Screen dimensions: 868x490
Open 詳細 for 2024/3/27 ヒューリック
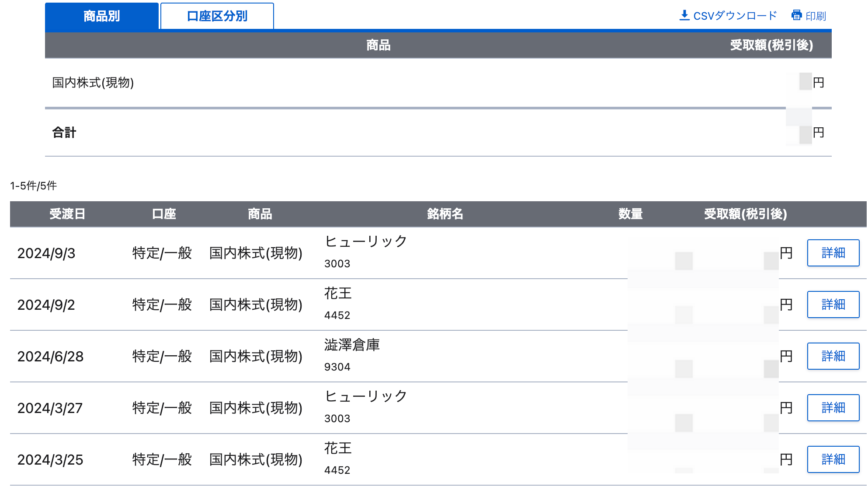click(833, 408)
